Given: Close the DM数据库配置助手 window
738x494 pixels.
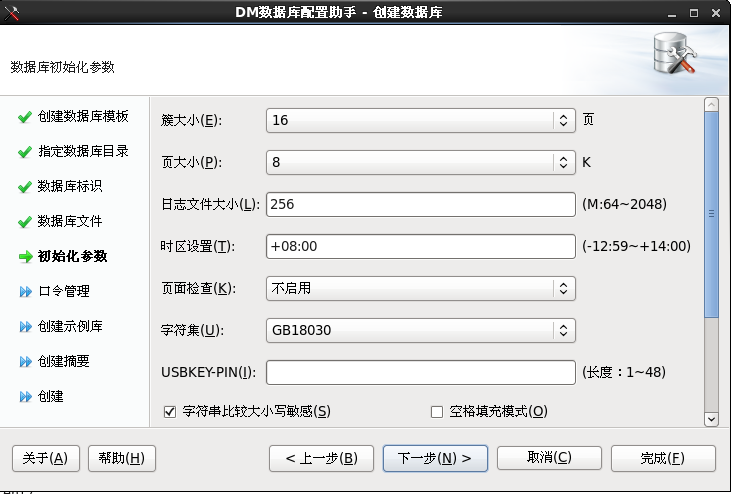Looking at the screenshot, I should [716, 13].
